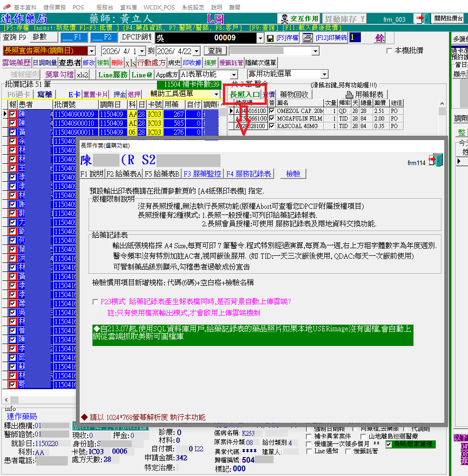Click the 藥物回收 button

click(294, 95)
